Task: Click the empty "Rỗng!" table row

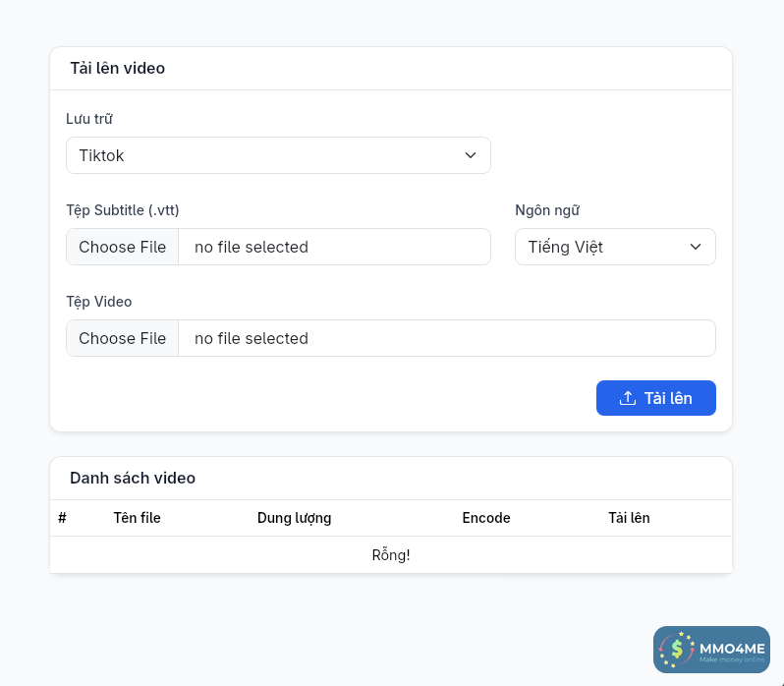Action: (x=391, y=555)
